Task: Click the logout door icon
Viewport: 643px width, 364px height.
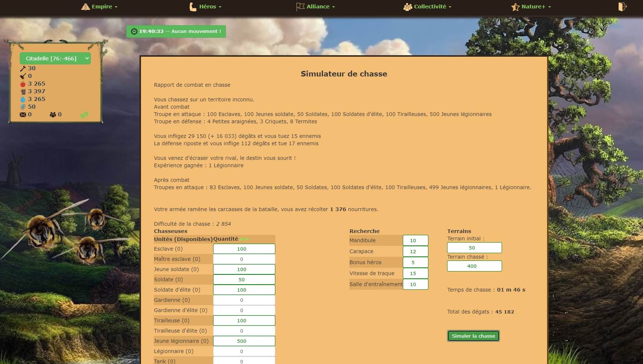Action: click(622, 7)
